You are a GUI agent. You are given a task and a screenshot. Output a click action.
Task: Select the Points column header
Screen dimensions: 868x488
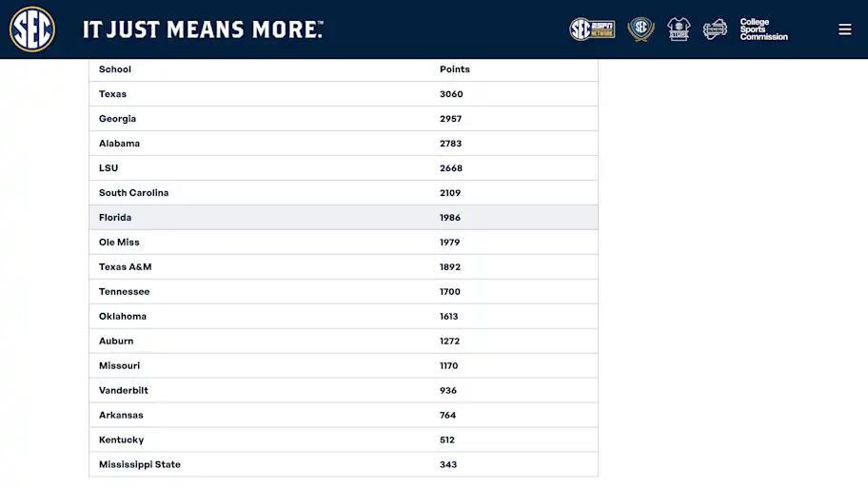point(455,69)
